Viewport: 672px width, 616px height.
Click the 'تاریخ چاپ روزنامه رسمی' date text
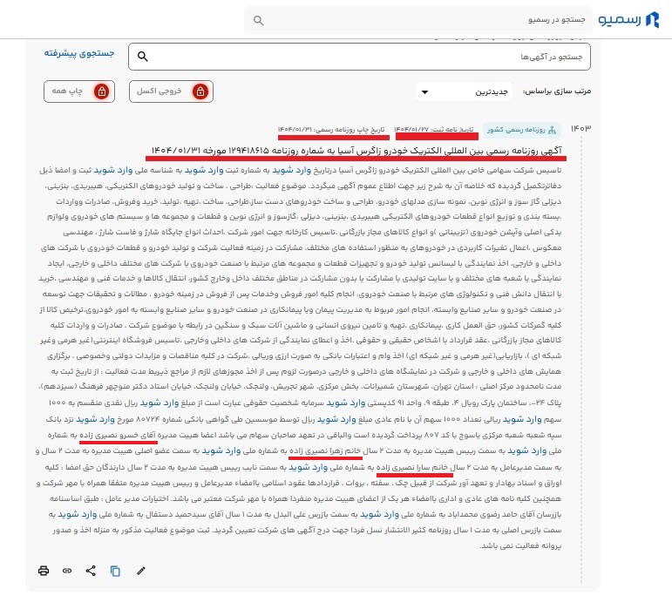(331, 129)
